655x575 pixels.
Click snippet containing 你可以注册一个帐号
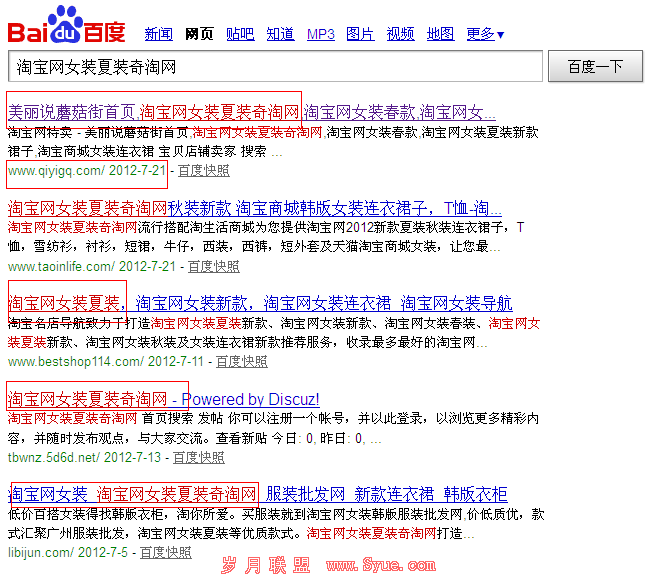(273, 428)
